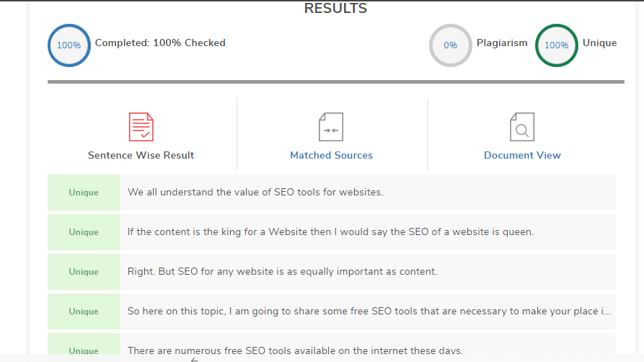
Task: Select sentence 'We all understand the value of SEO tools'
Action: (255, 193)
